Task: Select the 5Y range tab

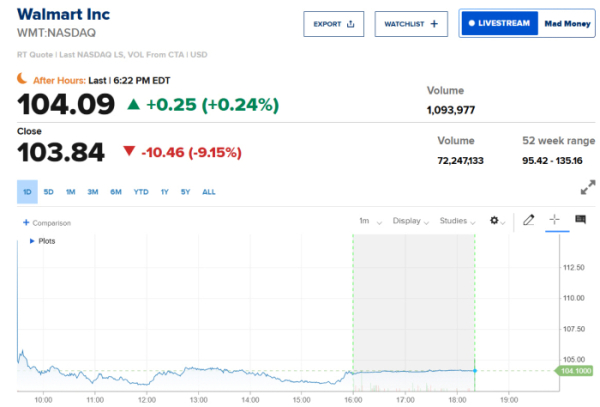Action: pos(186,192)
